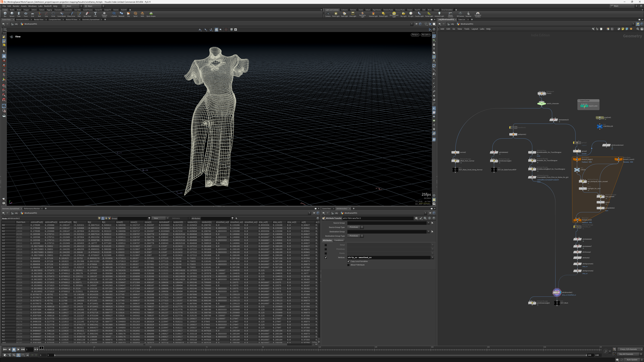
Task: Click the node name input field
Action: point(378,218)
